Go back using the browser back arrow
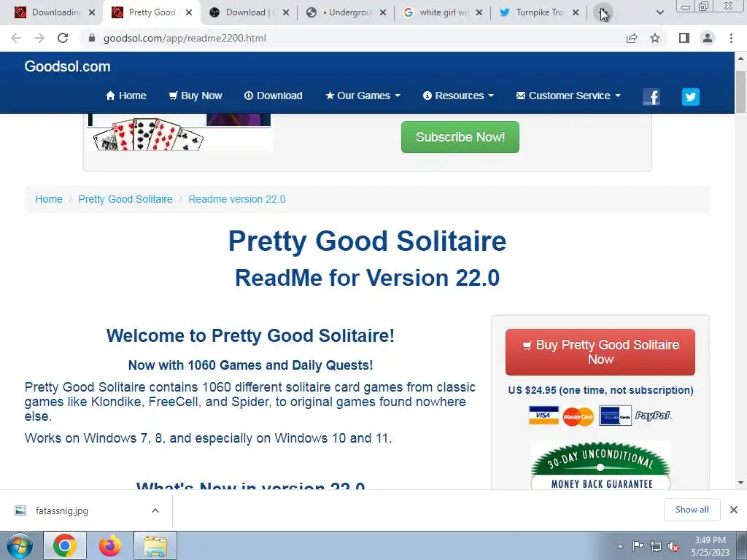The height and width of the screenshot is (560, 747). [16, 38]
